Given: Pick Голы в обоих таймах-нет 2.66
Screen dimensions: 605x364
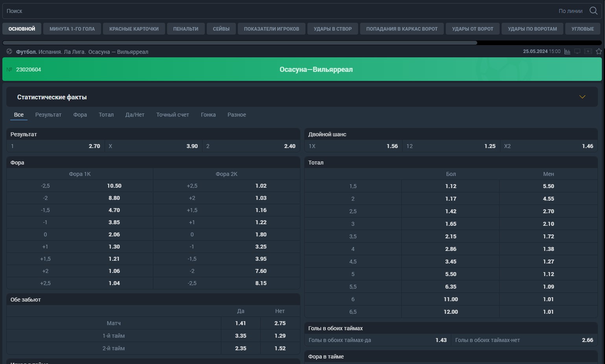Looking at the screenshot, I should click(524, 340).
